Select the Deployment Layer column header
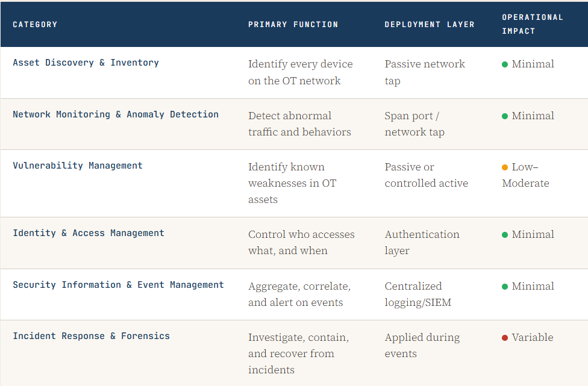This screenshot has height=386, width=588. click(x=430, y=24)
